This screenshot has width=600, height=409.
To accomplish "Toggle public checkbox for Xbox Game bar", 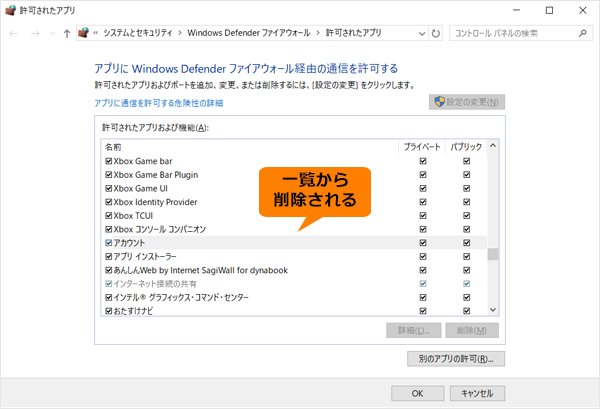I will pos(466,161).
